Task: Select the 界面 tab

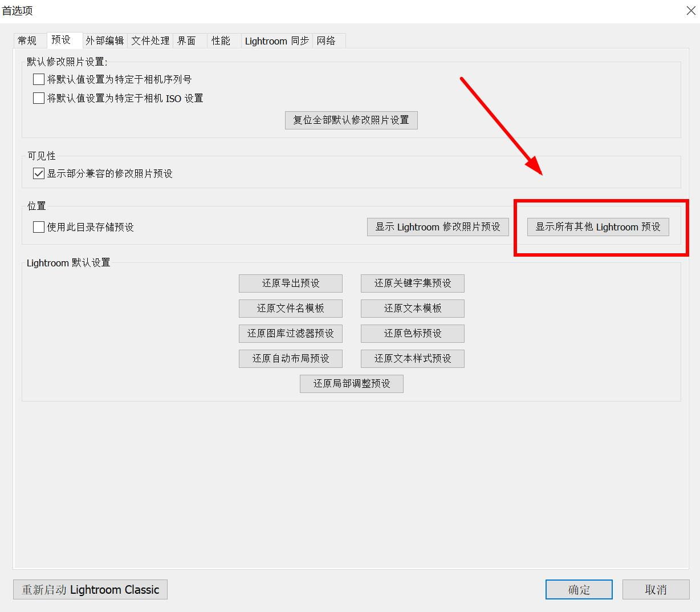Action: tap(186, 40)
